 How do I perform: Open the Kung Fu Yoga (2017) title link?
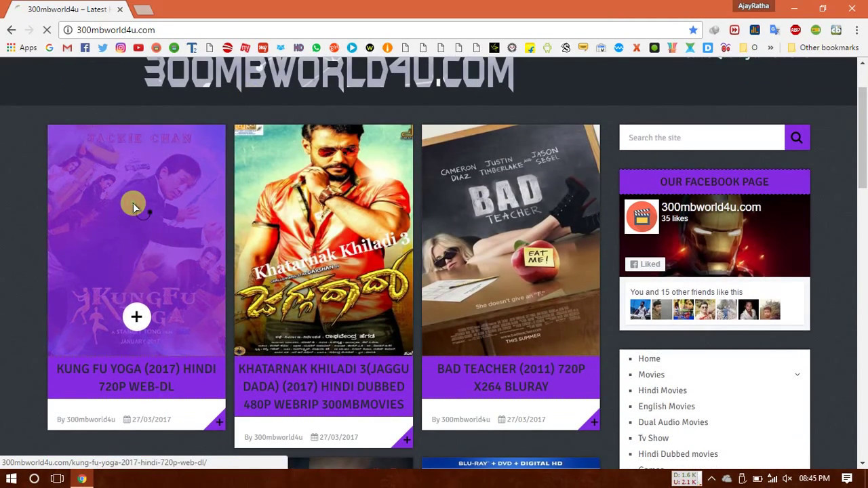(x=136, y=378)
